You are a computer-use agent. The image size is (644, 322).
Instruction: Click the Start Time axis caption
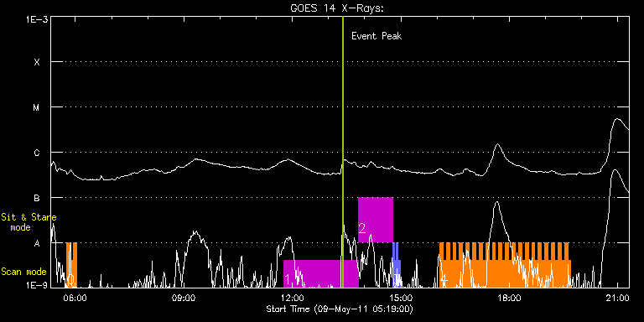click(340, 309)
